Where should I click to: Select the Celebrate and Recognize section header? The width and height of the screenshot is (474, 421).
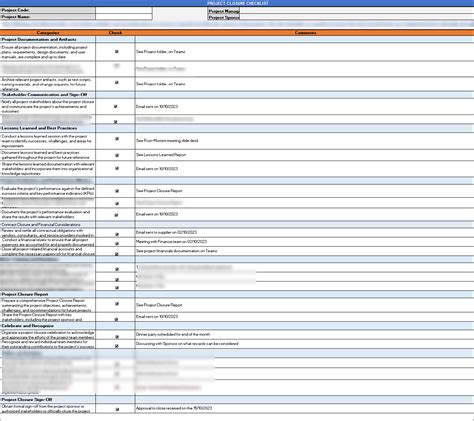tap(48, 326)
